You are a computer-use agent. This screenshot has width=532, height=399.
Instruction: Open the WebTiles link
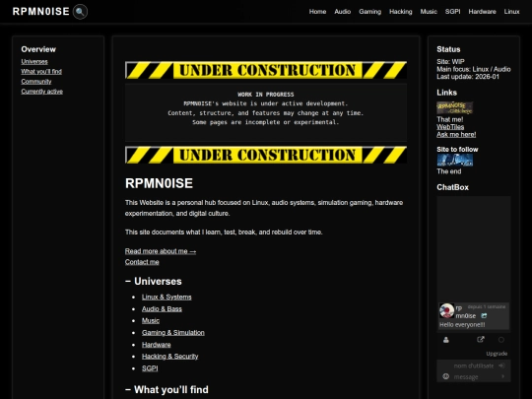[x=450, y=127]
